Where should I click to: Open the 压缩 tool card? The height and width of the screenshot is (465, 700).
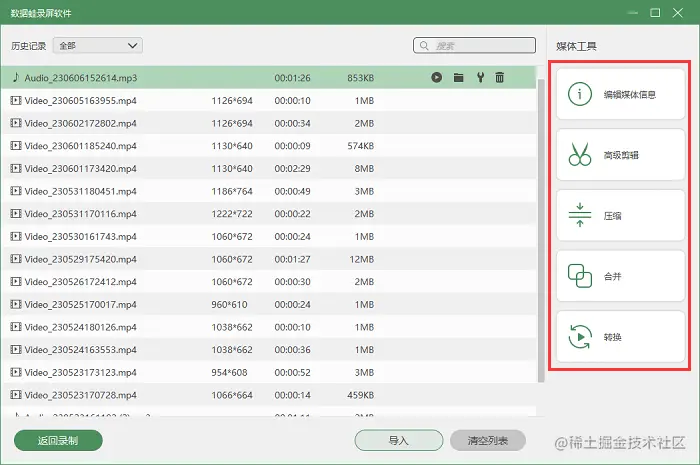coord(621,215)
